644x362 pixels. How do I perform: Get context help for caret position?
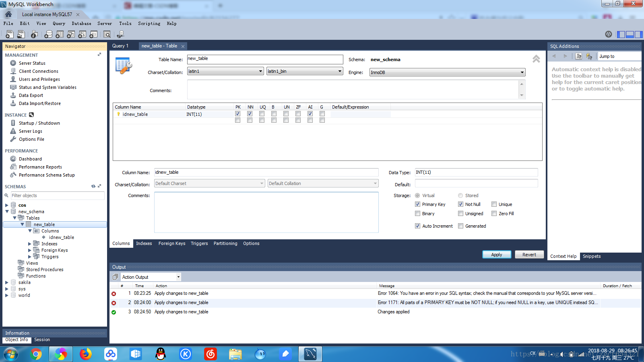[579, 56]
